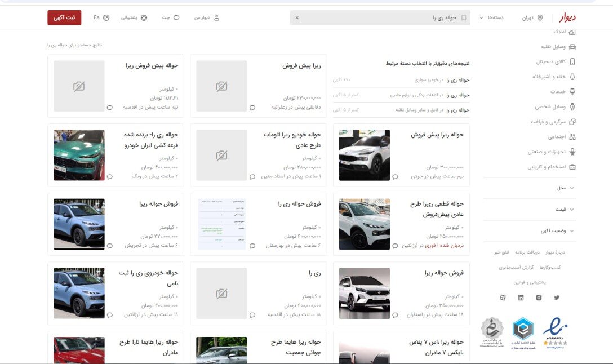This screenshot has height=364, width=613.
Task: Click the home and kitchen (خانه و آشپزخانه) icon
Action: [574, 76]
